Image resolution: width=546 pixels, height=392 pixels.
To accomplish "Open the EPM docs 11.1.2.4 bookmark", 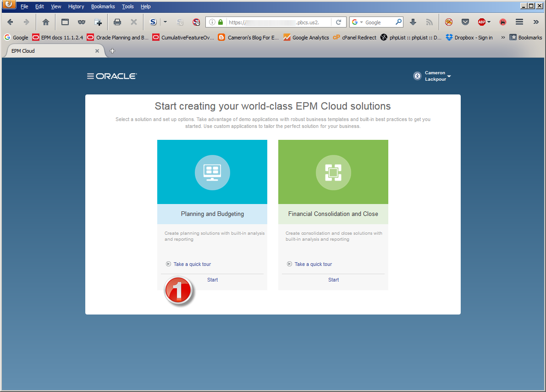I will pyautogui.click(x=57, y=37).
